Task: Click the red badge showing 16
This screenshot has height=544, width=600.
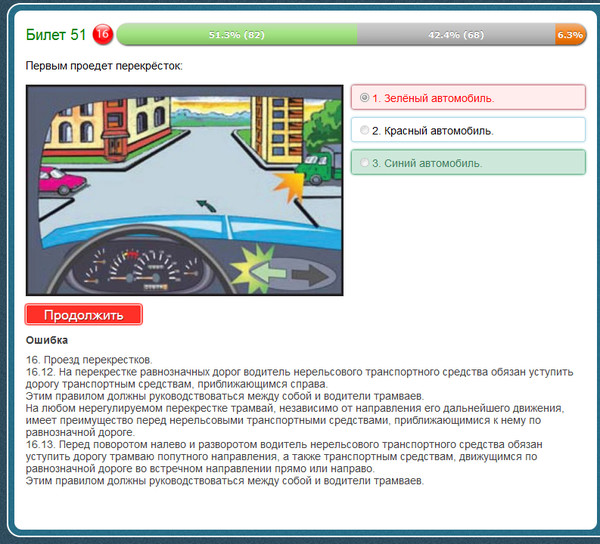Action: pos(102,35)
